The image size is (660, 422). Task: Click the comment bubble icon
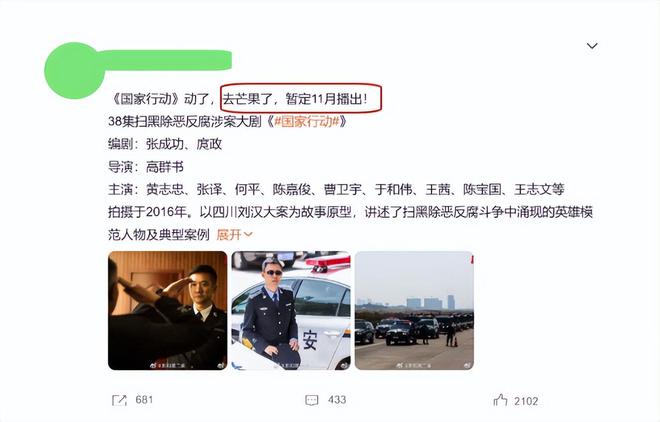pyautogui.click(x=311, y=400)
